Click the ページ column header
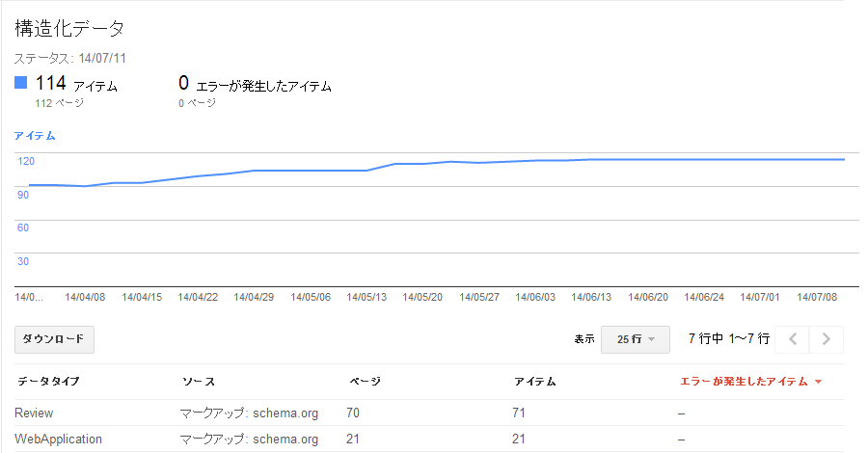 (365, 382)
